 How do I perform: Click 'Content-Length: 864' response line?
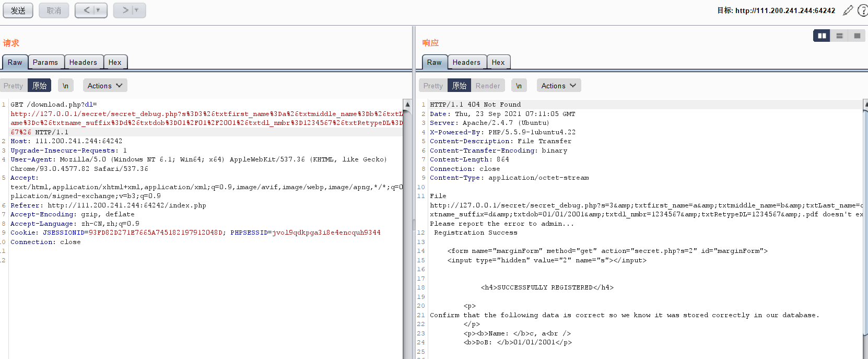pyautogui.click(x=469, y=159)
